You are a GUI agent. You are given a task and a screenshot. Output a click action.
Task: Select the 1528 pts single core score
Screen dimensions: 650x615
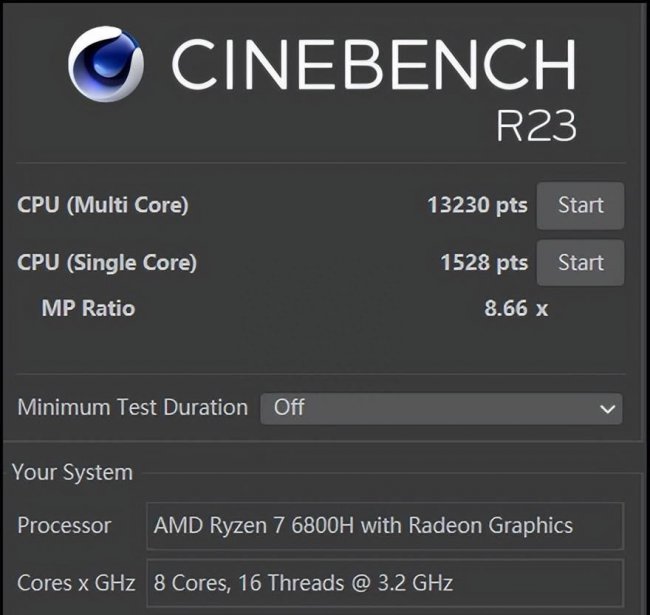tap(484, 263)
